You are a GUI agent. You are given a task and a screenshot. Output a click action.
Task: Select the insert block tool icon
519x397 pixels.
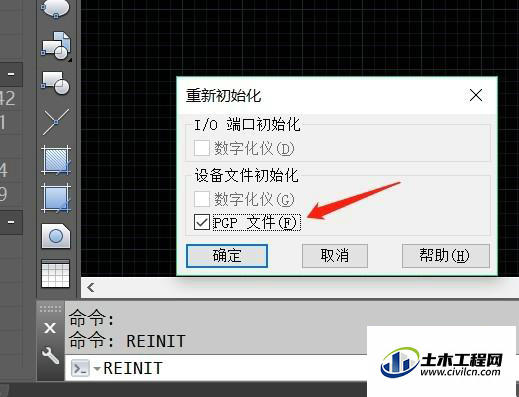pyautogui.click(x=56, y=46)
